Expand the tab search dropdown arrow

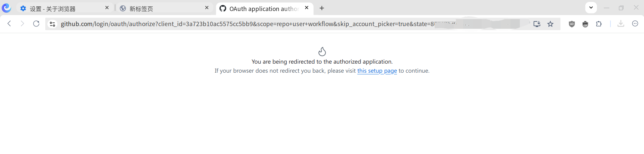tap(591, 7)
